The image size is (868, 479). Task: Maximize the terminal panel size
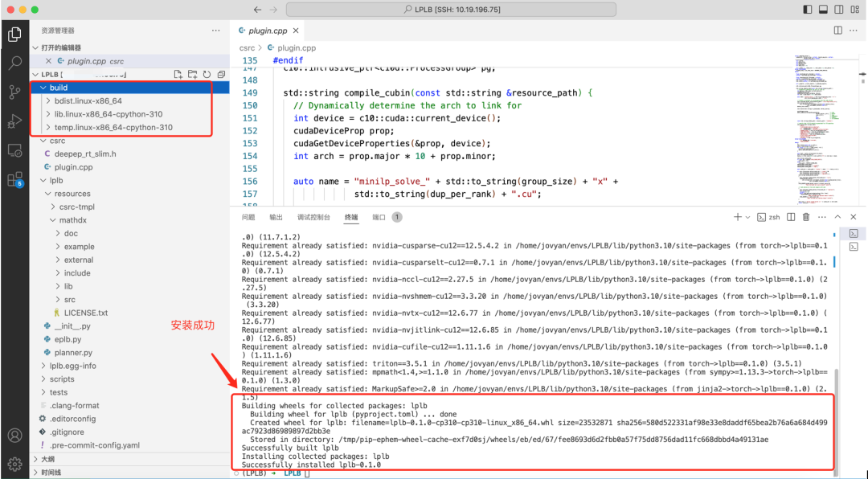tap(837, 217)
